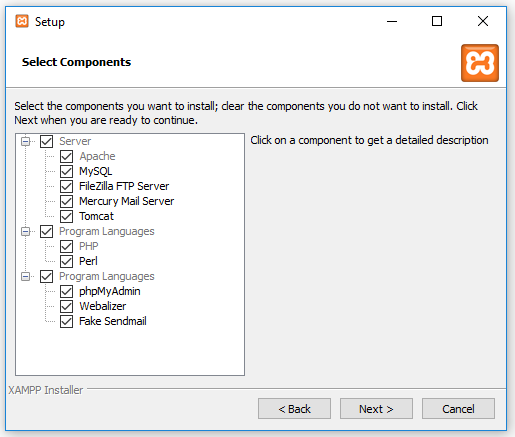Uncheck the first Program Languages group checkbox
The height and width of the screenshot is (437, 515).
[x=46, y=231]
